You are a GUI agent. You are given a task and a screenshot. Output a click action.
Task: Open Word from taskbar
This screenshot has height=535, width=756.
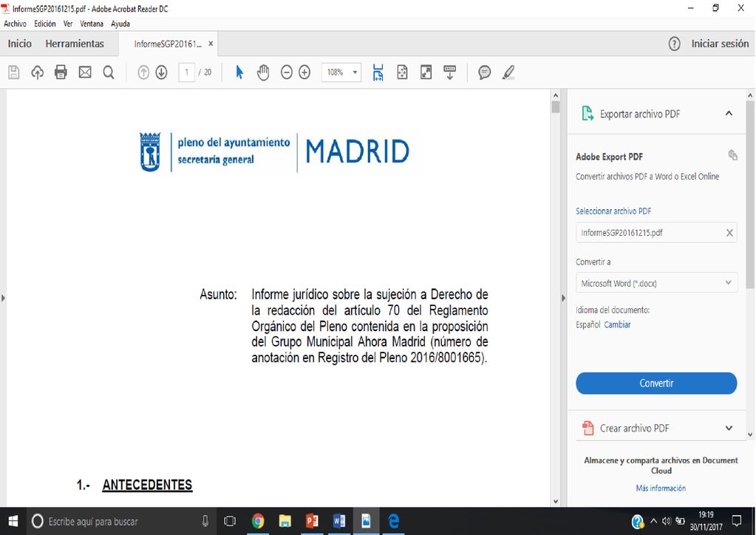339,521
